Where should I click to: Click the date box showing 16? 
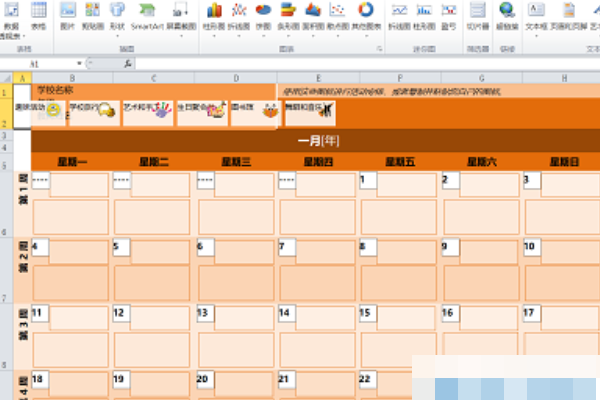[x=450, y=313]
